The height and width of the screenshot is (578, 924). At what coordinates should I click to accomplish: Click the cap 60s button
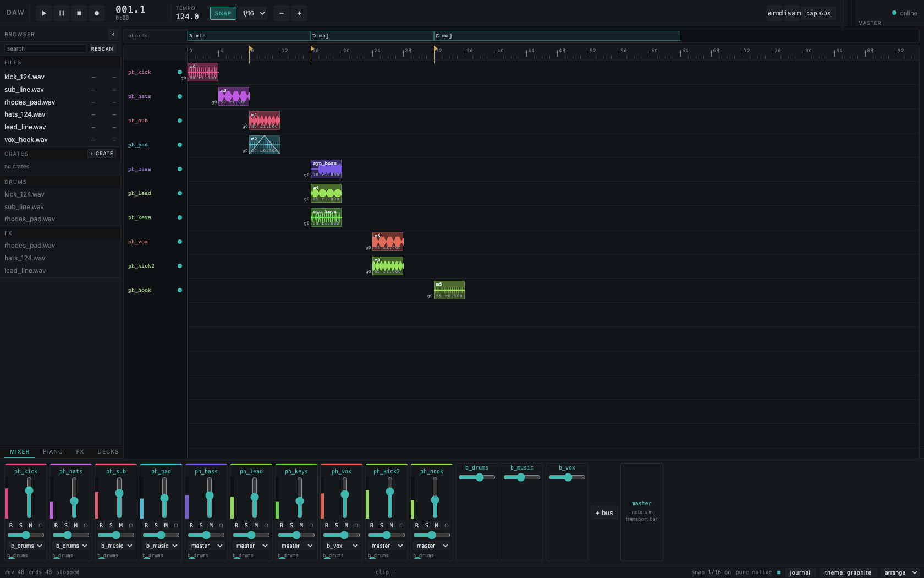tap(818, 13)
